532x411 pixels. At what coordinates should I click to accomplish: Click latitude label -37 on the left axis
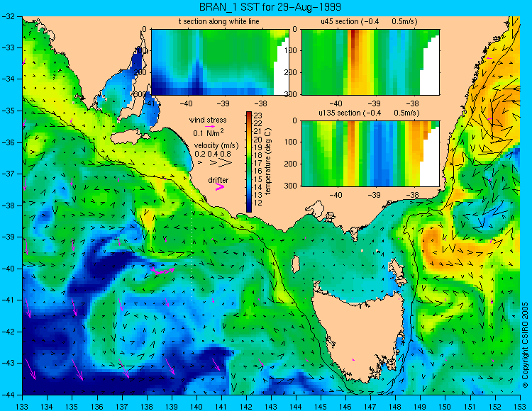8,174
